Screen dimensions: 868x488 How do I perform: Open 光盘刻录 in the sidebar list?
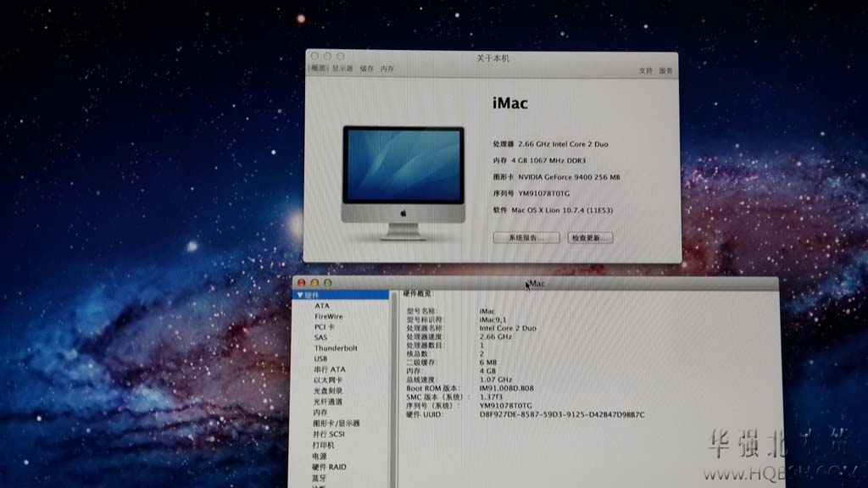click(328, 391)
